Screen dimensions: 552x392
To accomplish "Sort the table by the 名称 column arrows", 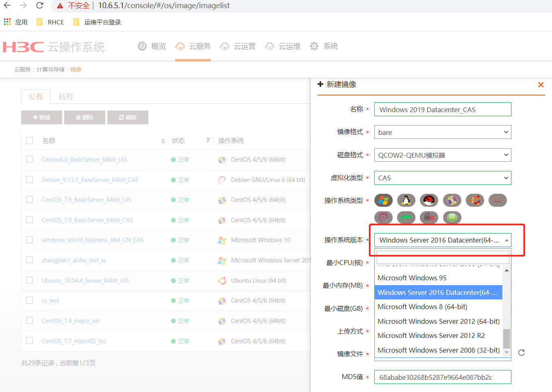I will tap(163, 141).
